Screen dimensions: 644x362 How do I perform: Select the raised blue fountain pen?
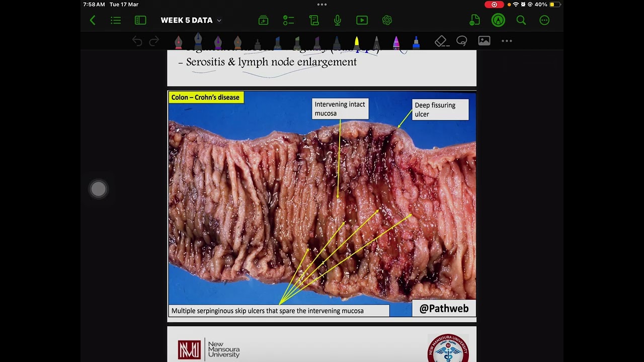coord(198,41)
